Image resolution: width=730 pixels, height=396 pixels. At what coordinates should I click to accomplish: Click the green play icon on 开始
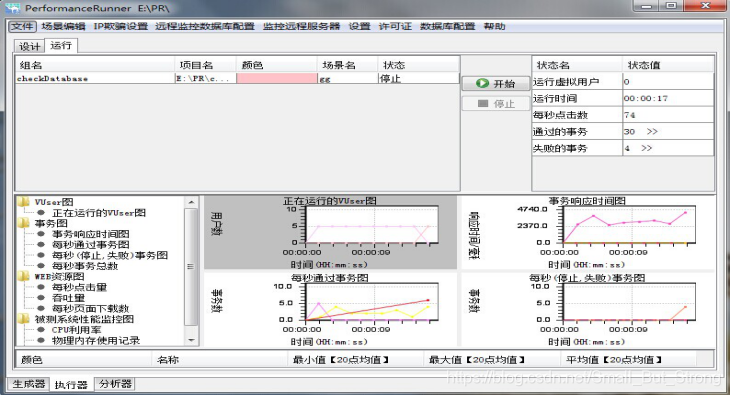pyautogui.click(x=482, y=83)
